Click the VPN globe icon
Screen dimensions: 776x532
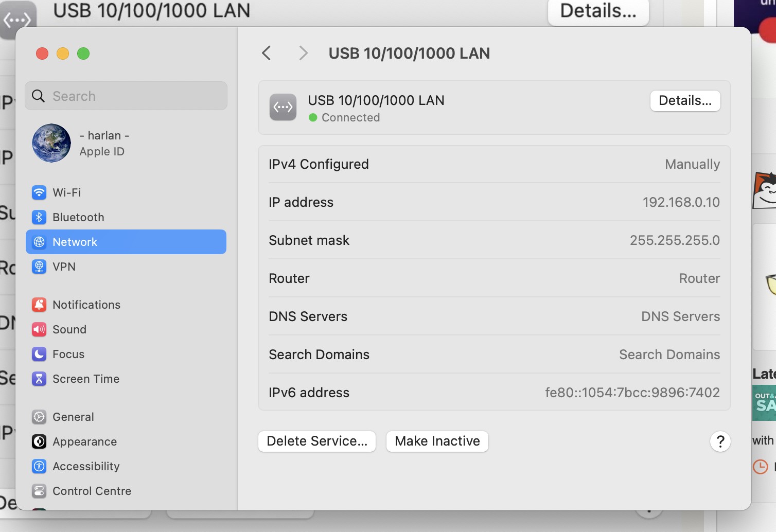coord(39,267)
